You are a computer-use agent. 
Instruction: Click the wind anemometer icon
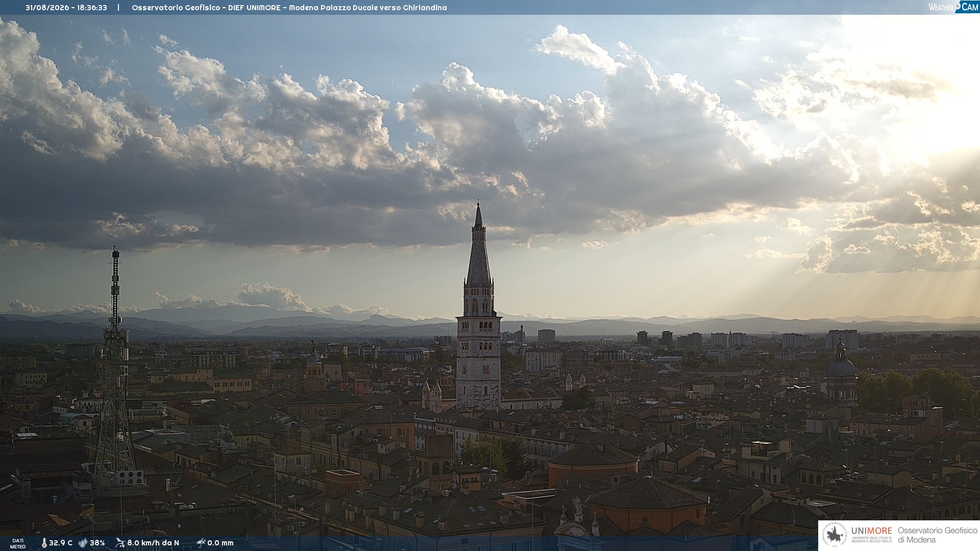click(x=120, y=543)
